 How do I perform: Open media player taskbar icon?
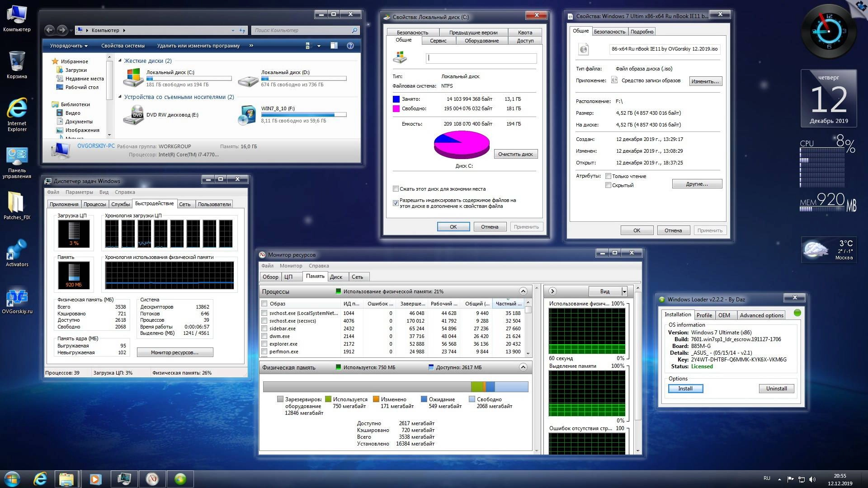[95, 479]
